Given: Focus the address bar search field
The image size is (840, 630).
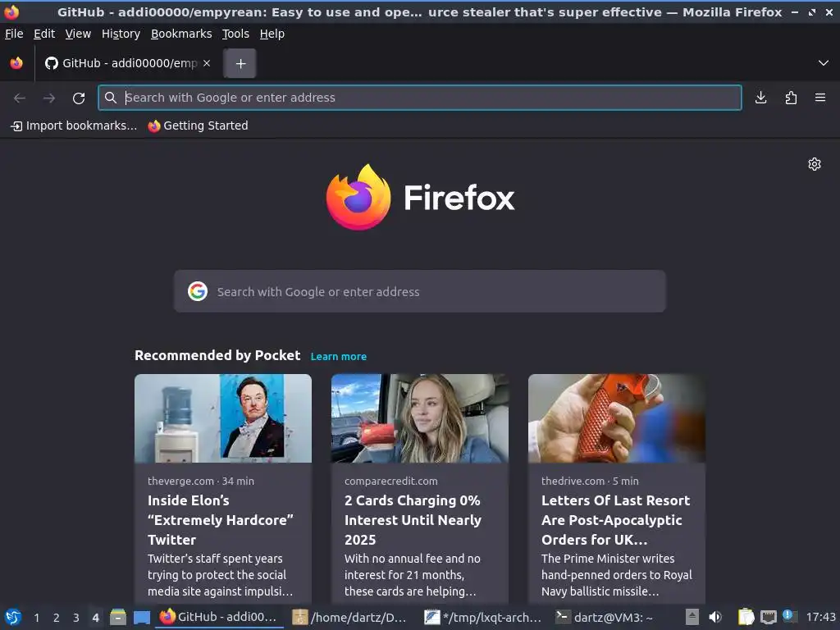Looking at the screenshot, I should pyautogui.click(x=419, y=98).
